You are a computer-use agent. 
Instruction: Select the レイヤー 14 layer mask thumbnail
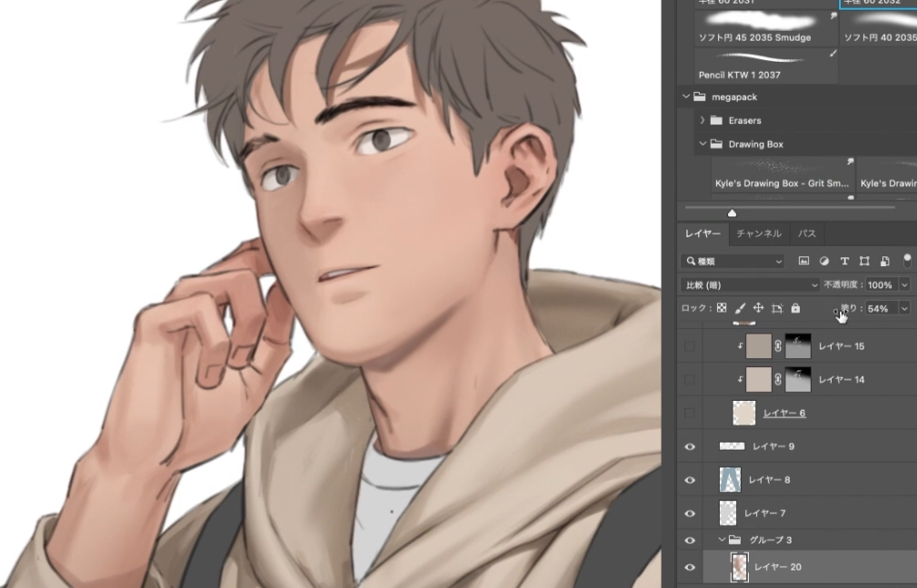(x=798, y=379)
